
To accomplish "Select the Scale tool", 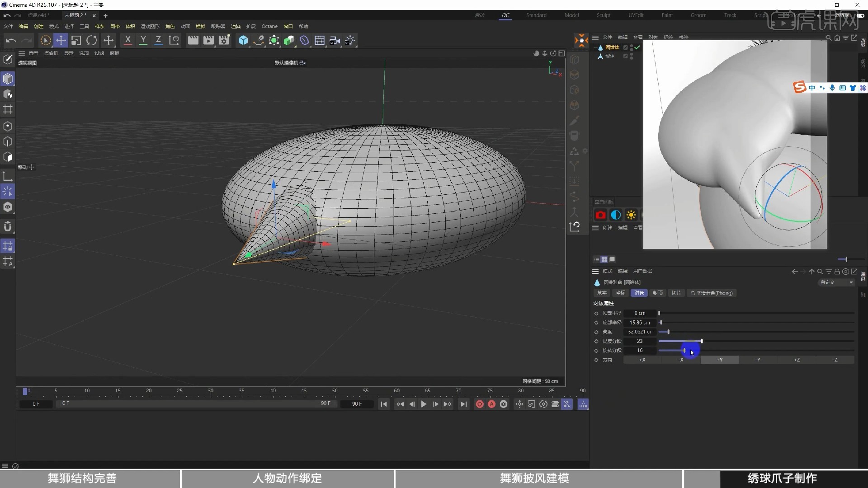I will [x=76, y=41].
